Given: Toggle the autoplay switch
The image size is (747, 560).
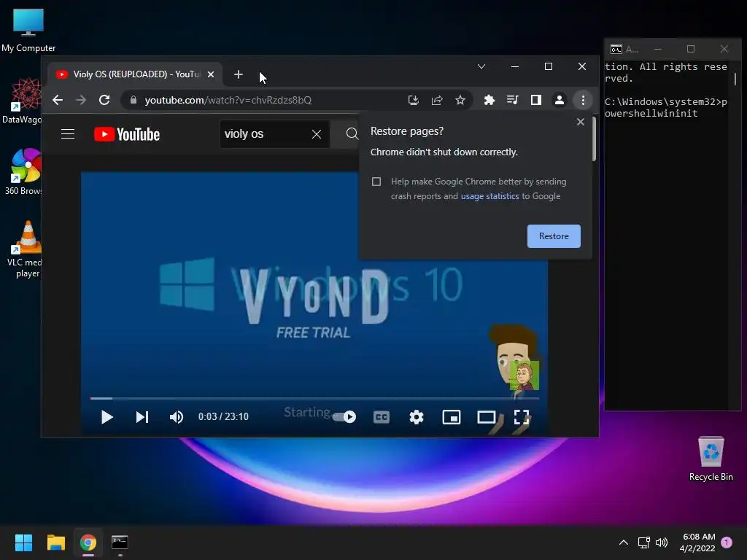Looking at the screenshot, I should coord(345,417).
